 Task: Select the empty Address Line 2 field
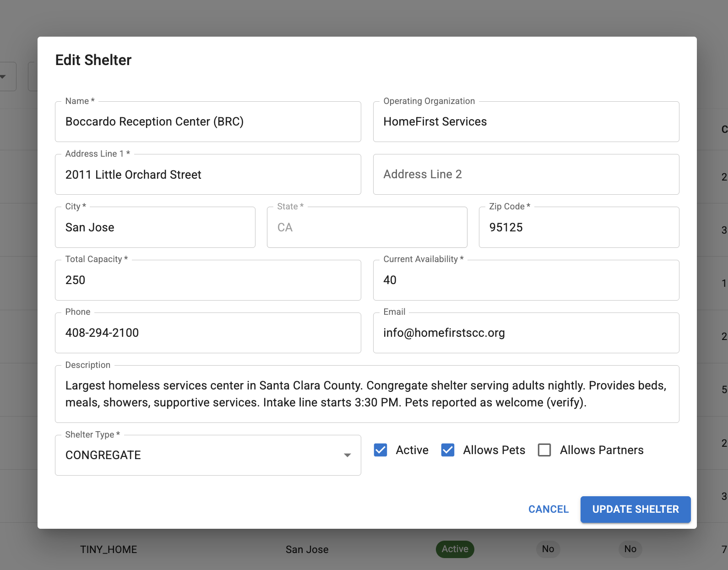pyautogui.click(x=526, y=175)
